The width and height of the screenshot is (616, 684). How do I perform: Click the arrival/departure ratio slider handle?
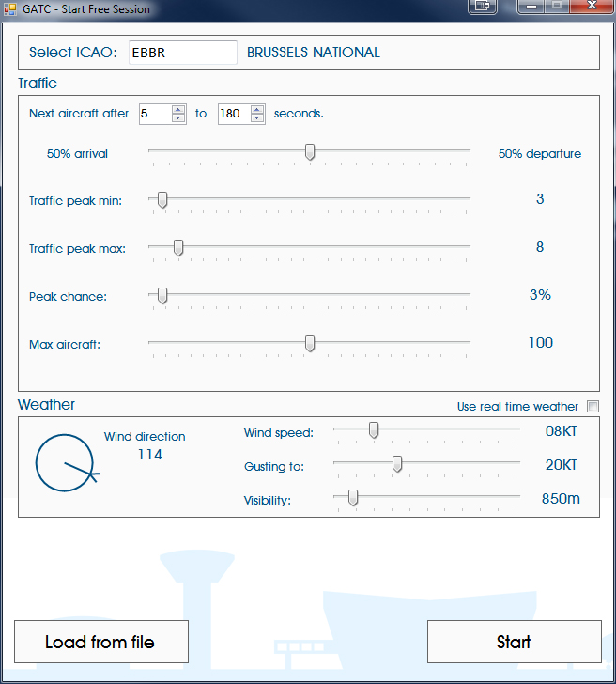point(310,152)
